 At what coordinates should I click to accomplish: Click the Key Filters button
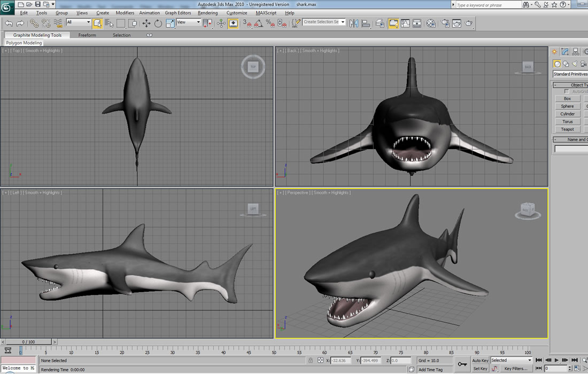point(515,369)
